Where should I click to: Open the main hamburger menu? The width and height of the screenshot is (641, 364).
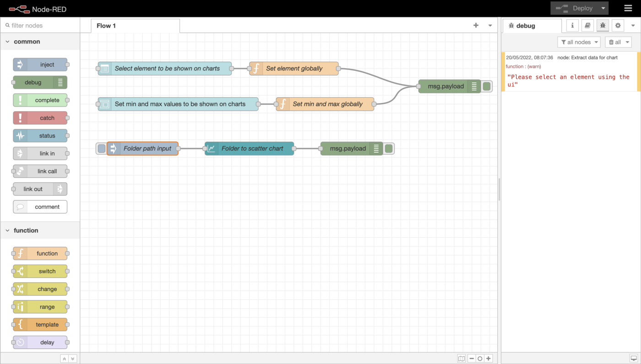pos(628,8)
